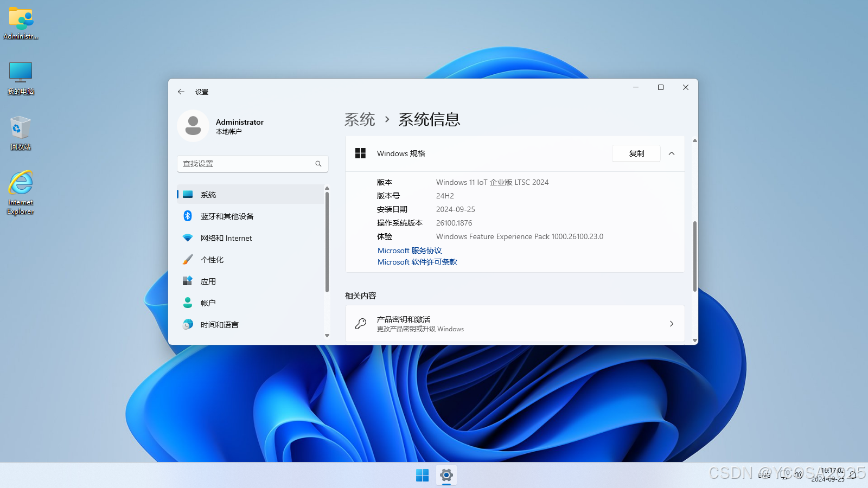Open 时间和语言 settings

(250, 324)
